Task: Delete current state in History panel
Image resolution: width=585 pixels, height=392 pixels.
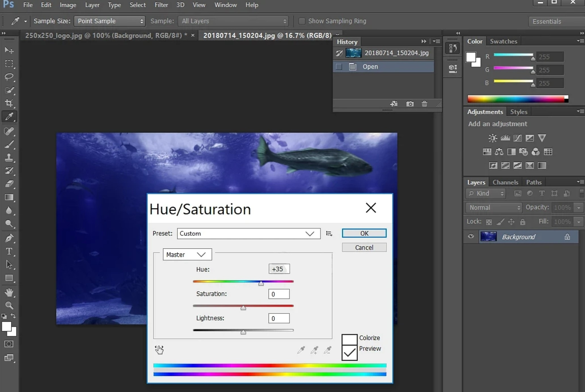Action: click(x=424, y=104)
